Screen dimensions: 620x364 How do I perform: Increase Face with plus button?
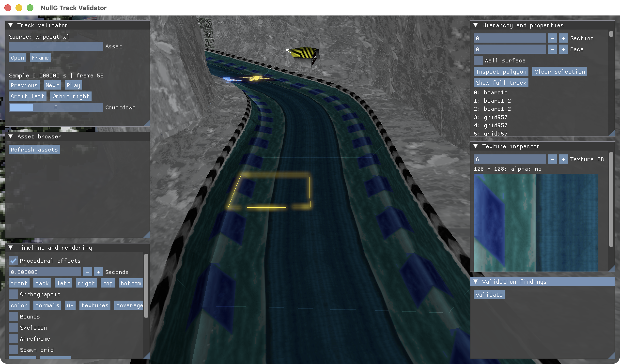563,49
